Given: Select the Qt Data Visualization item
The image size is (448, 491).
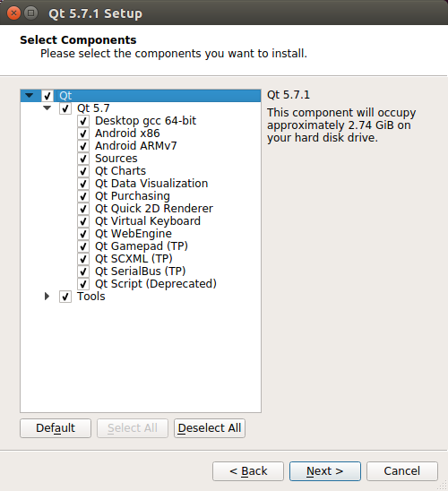Looking at the screenshot, I should [x=151, y=184].
